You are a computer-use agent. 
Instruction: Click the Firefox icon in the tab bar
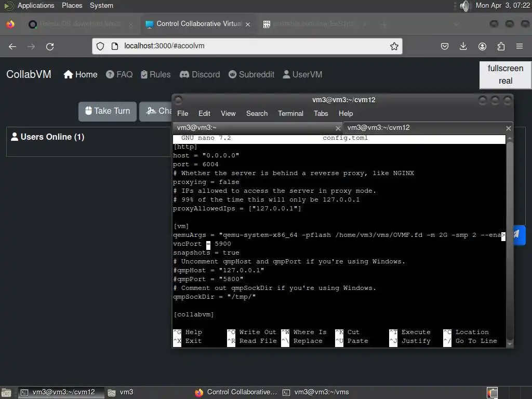point(10,24)
